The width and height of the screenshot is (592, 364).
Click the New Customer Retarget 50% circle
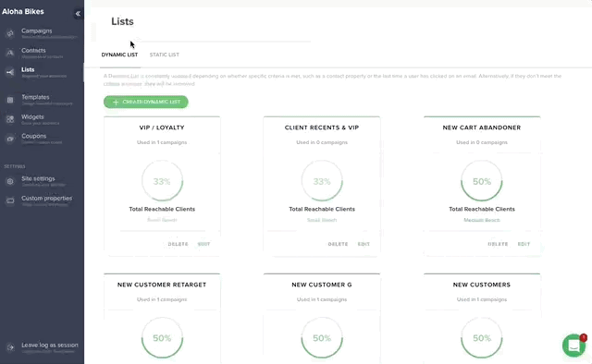tap(162, 338)
